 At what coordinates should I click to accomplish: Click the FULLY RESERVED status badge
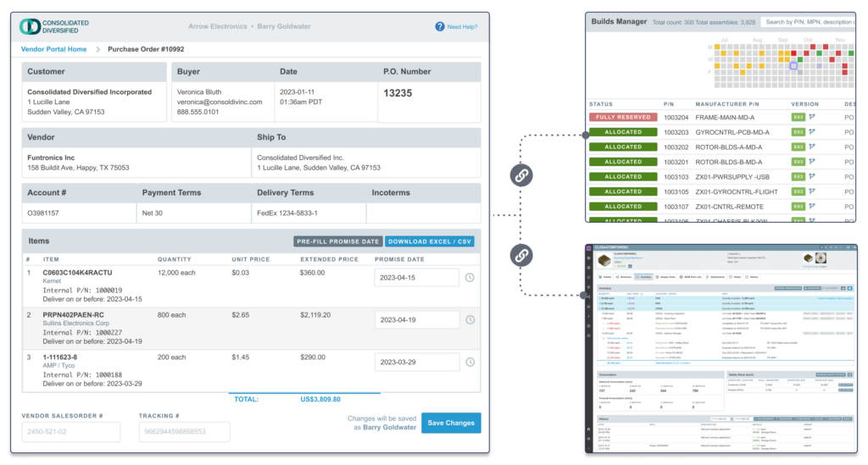click(623, 117)
